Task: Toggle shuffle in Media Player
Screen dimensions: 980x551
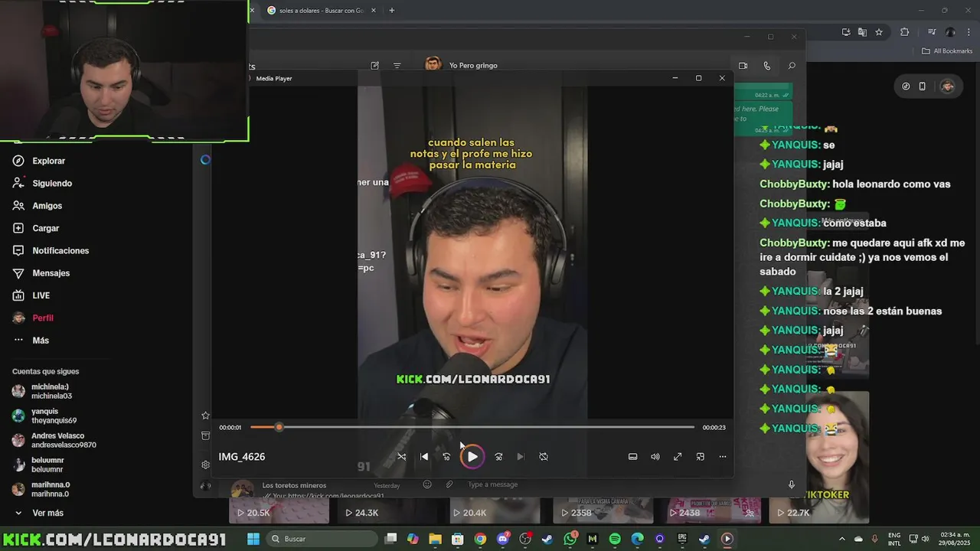Action: pyautogui.click(x=401, y=457)
